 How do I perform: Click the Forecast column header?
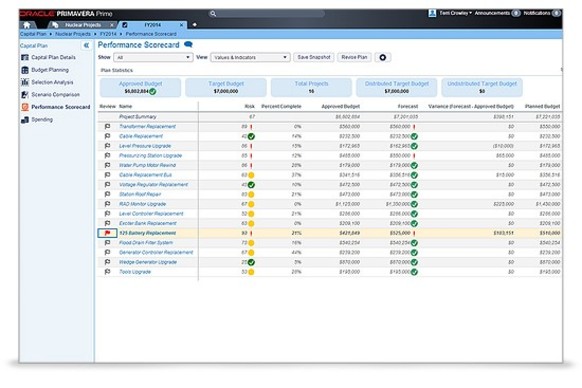tap(408, 107)
